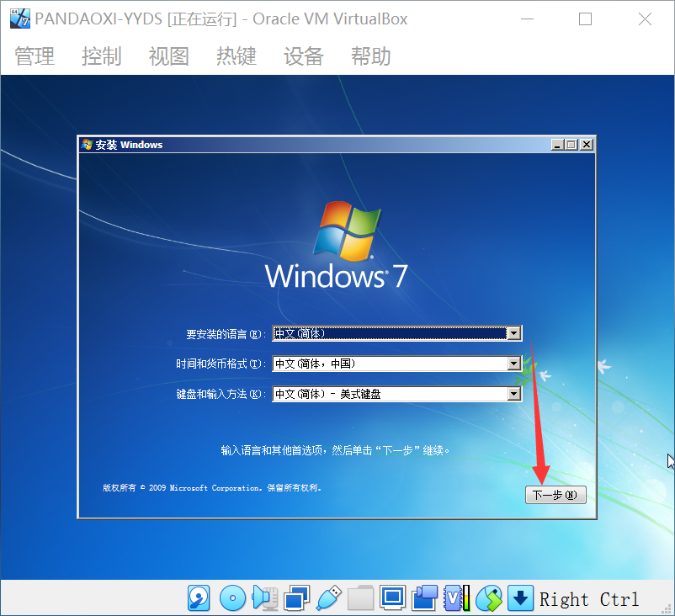Expand the 要安装的语言 dropdown arrow
This screenshot has width=675, height=616.
[514, 333]
